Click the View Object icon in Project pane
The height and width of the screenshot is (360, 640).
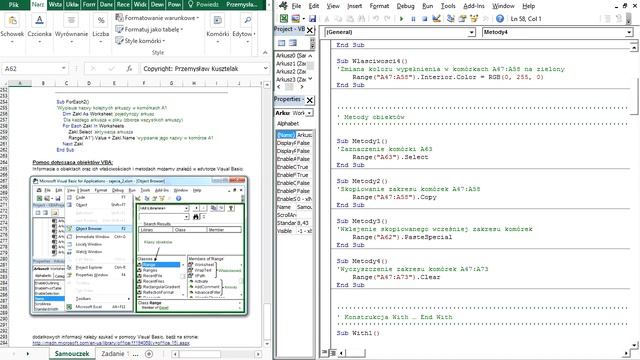(293, 43)
